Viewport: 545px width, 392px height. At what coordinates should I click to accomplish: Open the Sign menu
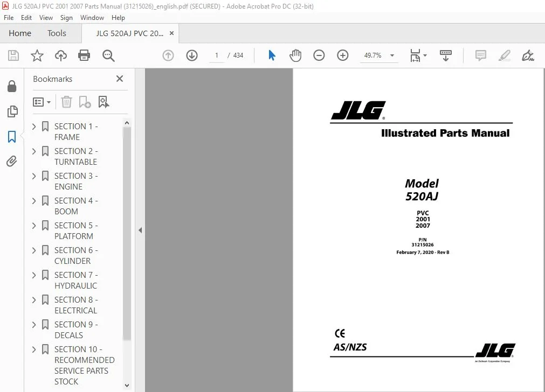coord(66,18)
